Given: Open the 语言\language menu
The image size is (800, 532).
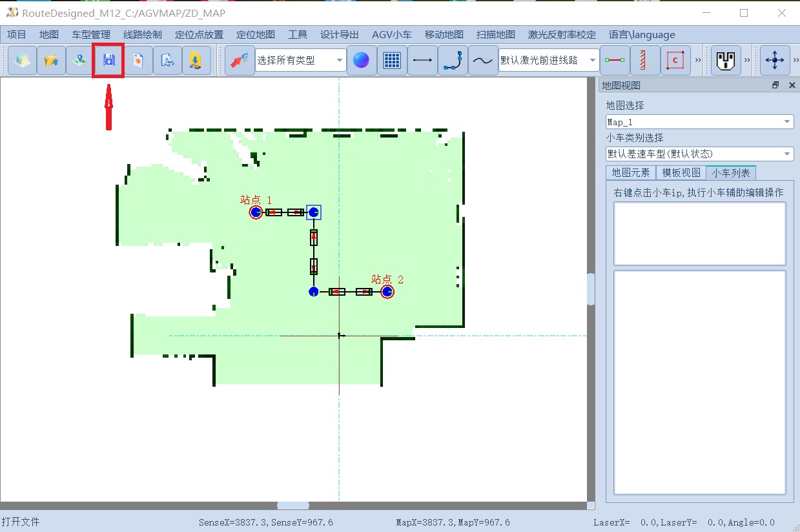Looking at the screenshot, I should click(642, 35).
